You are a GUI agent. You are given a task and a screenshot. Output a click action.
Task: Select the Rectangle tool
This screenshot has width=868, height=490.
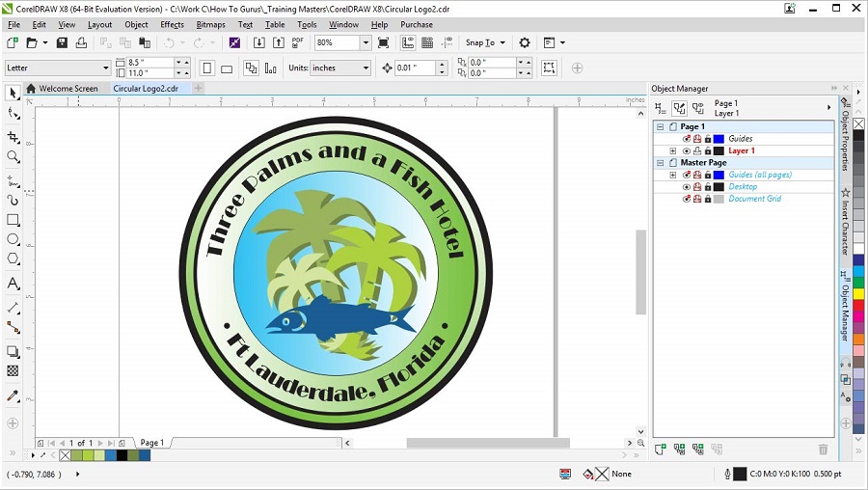coord(14,220)
